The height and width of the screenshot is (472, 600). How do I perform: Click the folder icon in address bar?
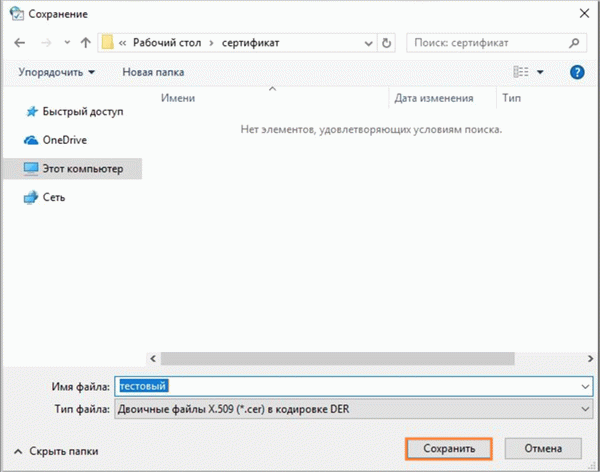pos(108,42)
